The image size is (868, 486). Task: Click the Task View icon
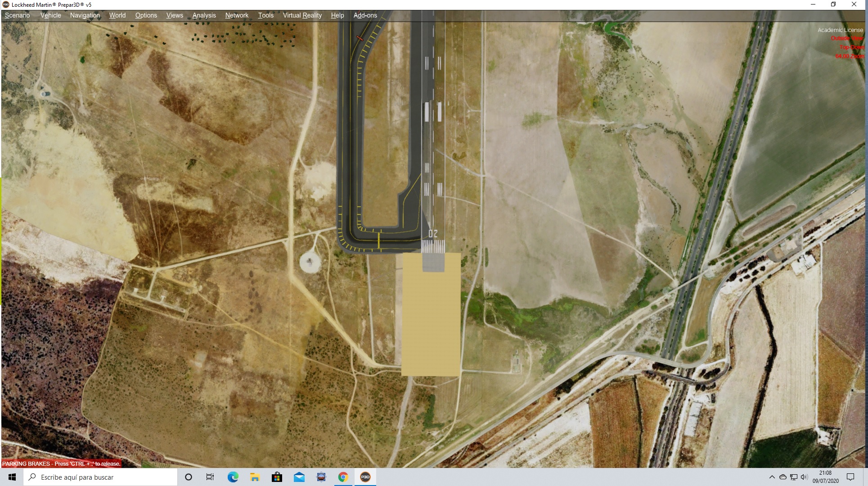pyautogui.click(x=210, y=477)
